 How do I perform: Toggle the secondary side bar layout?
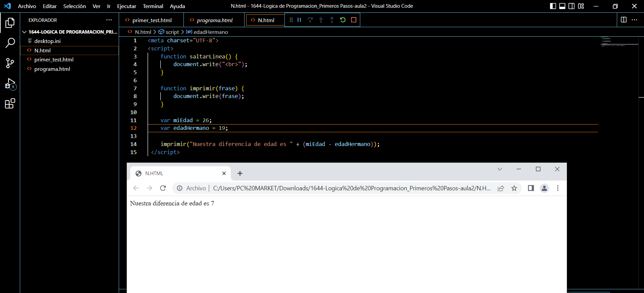coord(572,6)
